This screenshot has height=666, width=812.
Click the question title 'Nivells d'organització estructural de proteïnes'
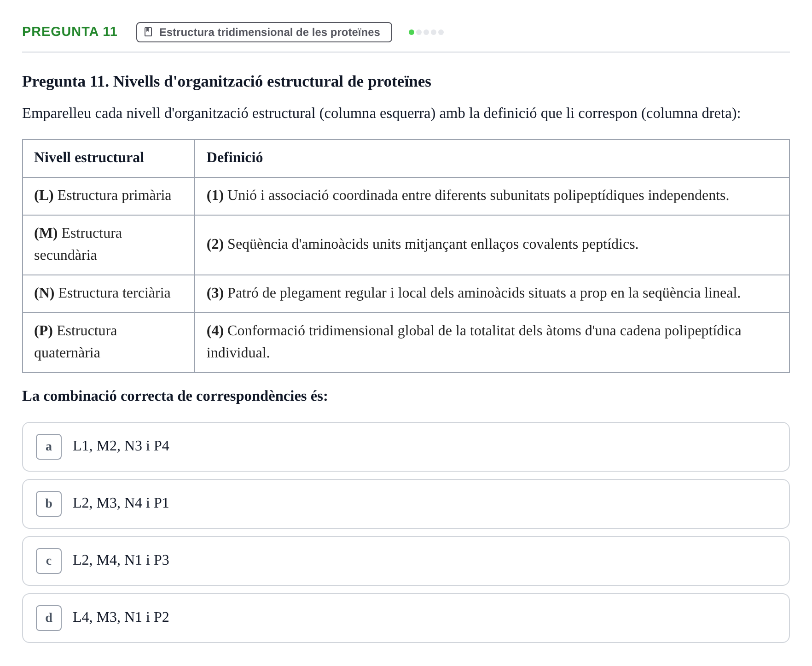click(273, 82)
